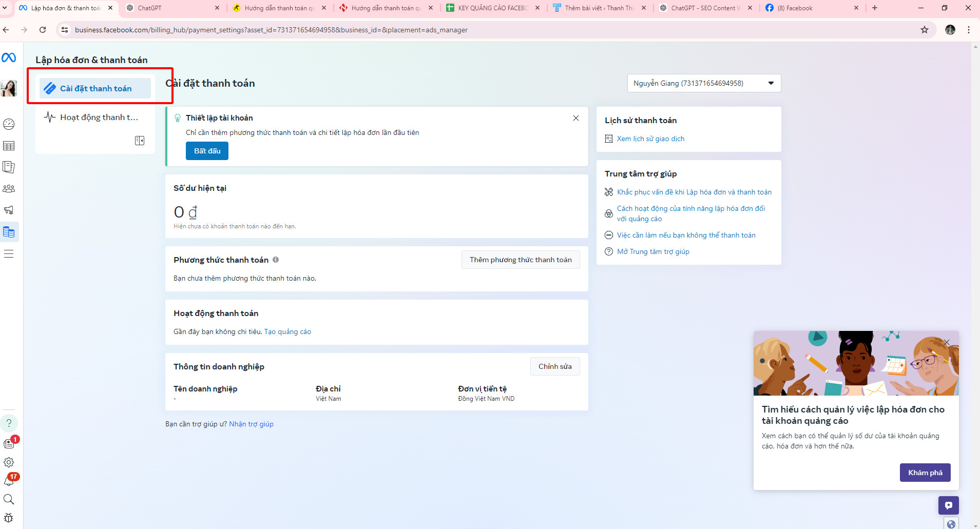Follow the Nhận trợ giúp link
980x529 pixels.
(251, 424)
